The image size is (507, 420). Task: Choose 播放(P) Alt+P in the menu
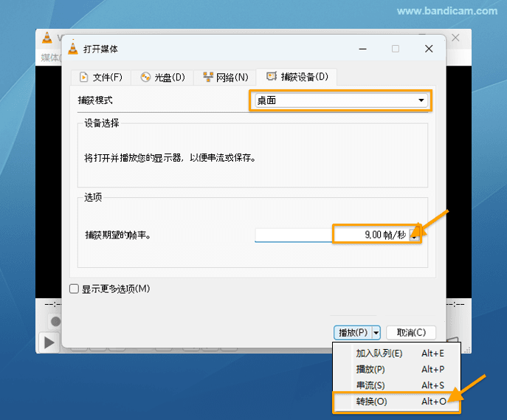click(x=397, y=369)
